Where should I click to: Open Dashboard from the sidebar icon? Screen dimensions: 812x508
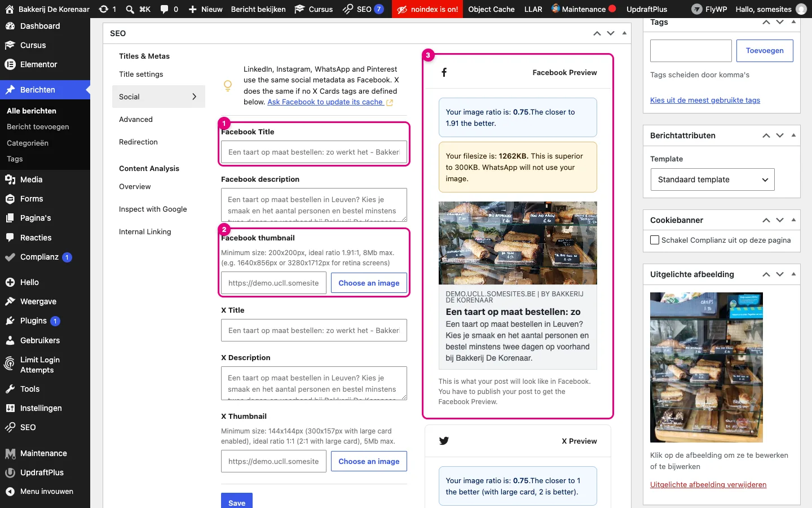[x=10, y=26]
